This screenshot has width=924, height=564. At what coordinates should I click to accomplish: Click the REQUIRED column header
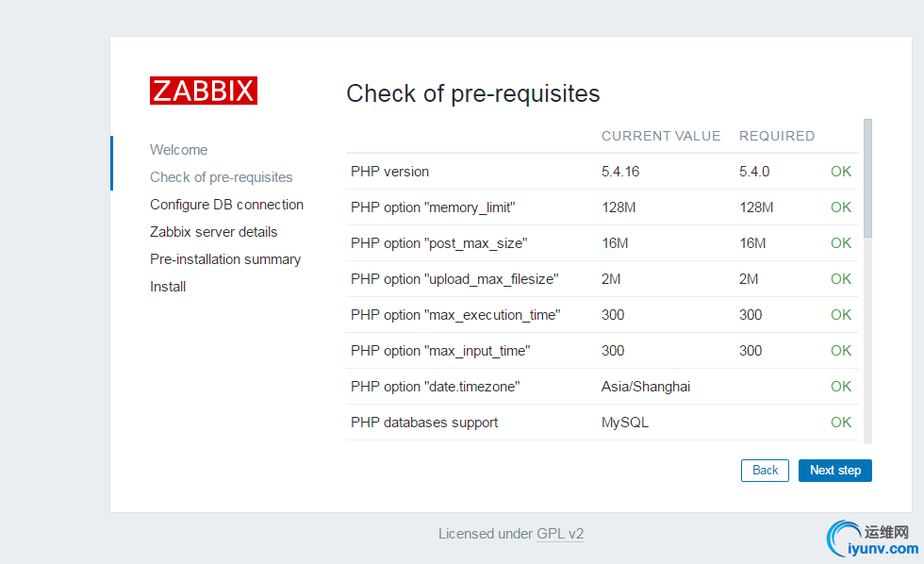point(777,136)
